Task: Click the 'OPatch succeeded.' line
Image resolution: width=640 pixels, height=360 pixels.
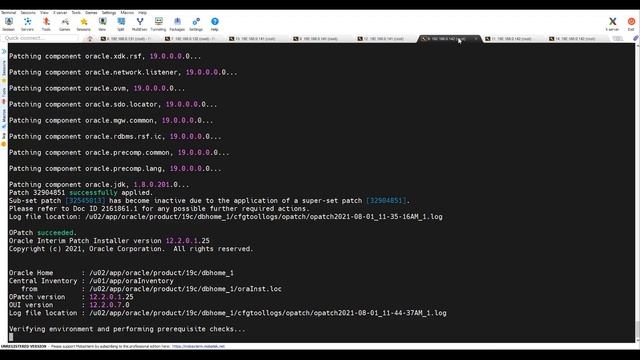Action: pos(43,233)
